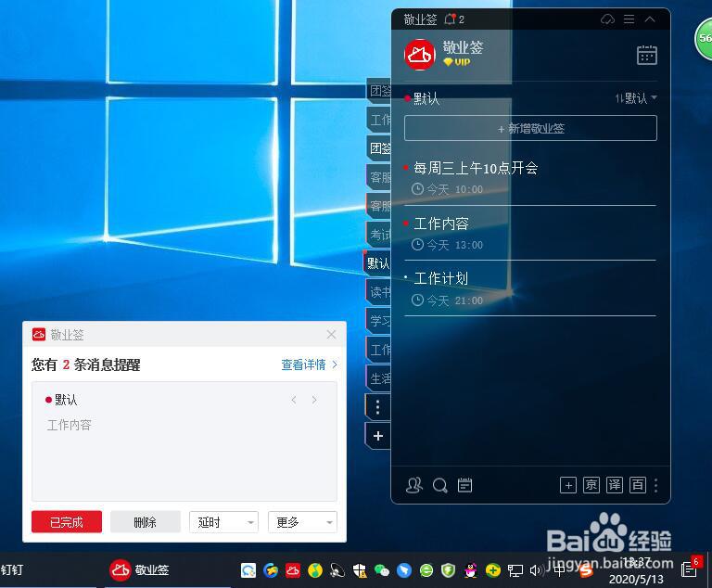
Task: Click the network tray icon
Action: (515, 570)
